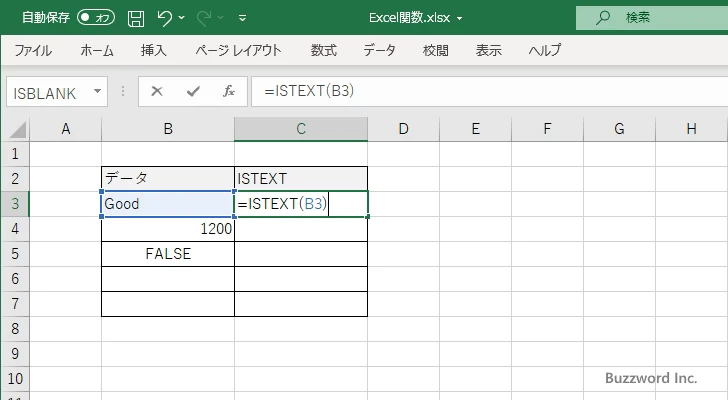Click the search magnifier icon
Screen dimensions: 728x400
[x=603, y=18]
